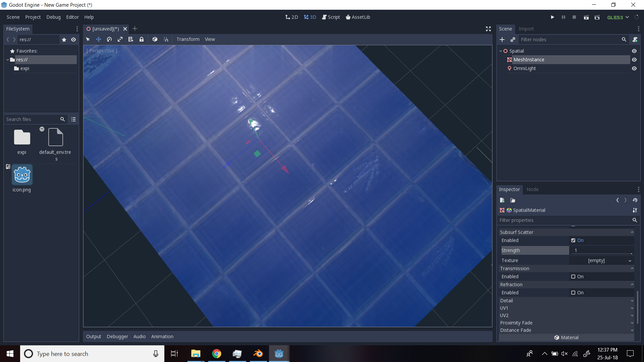Disable Subsurf Scatter Enabled checkbox
The height and width of the screenshot is (362, 644).
click(x=574, y=240)
